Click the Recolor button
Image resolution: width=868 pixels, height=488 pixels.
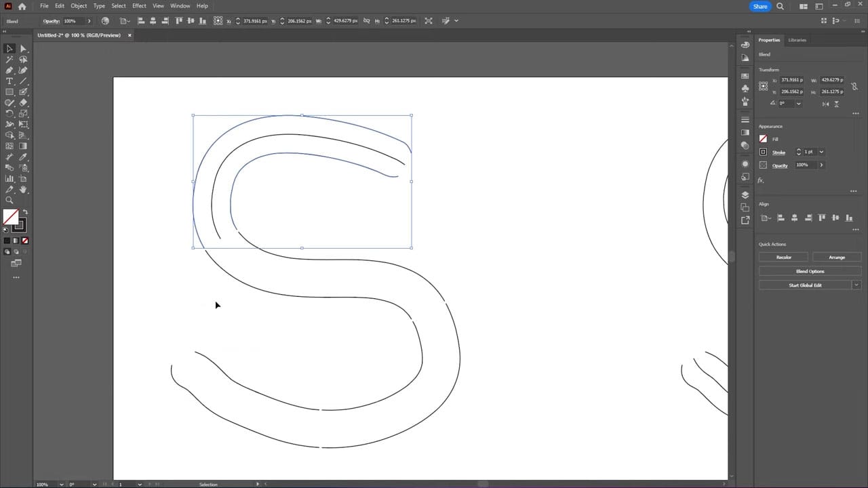pos(783,257)
